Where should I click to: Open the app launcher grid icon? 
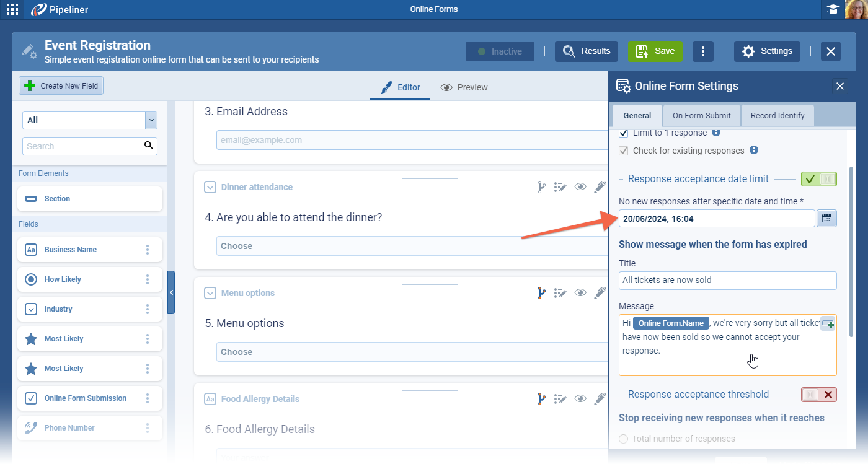click(x=12, y=9)
